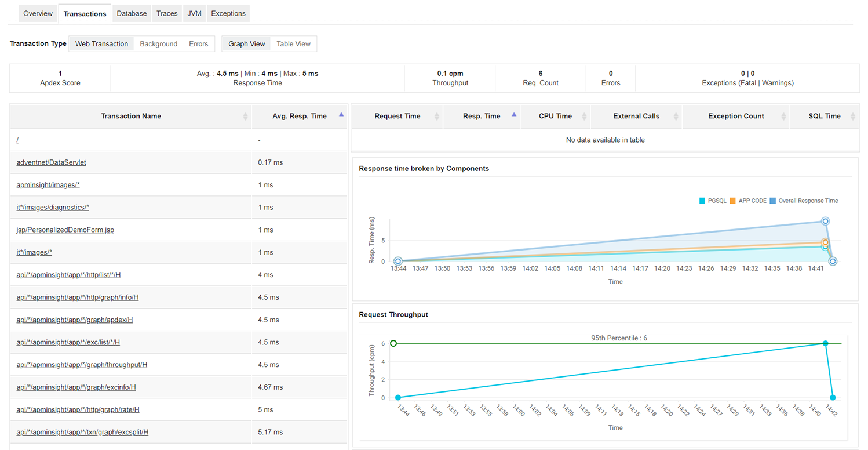The height and width of the screenshot is (450, 868).
Task: Switch to Table View
Action: click(x=293, y=44)
